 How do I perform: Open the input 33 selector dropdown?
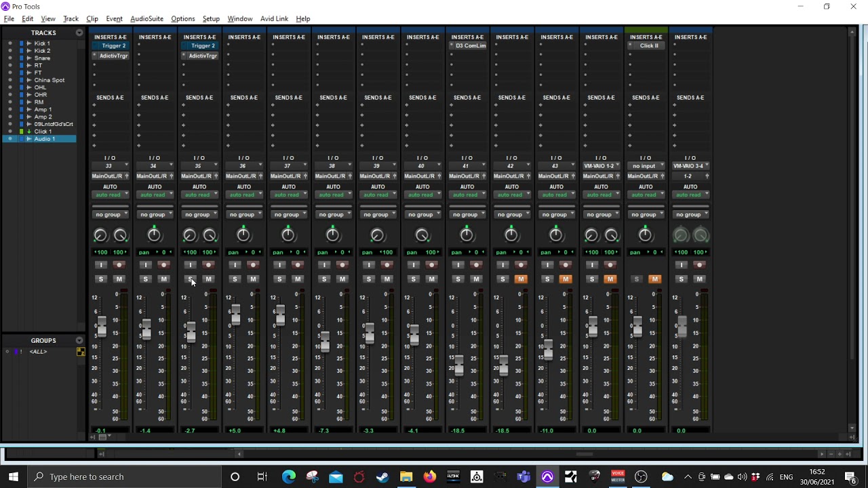pos(110,166)
